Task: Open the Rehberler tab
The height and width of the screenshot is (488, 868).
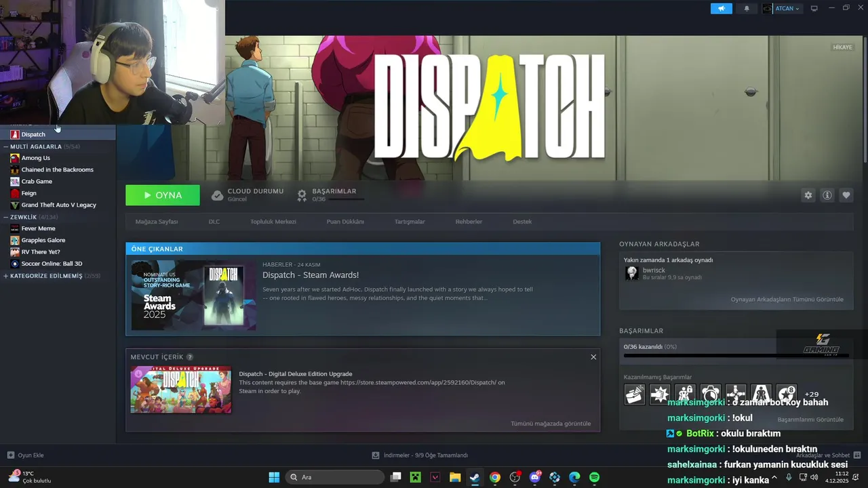Action: [469, 222]
